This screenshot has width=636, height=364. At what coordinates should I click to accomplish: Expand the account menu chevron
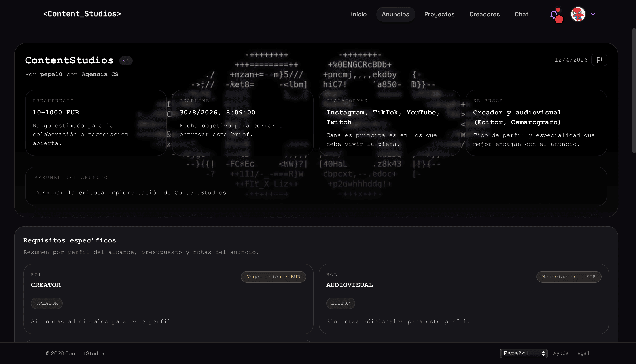(x=593, y=14)
